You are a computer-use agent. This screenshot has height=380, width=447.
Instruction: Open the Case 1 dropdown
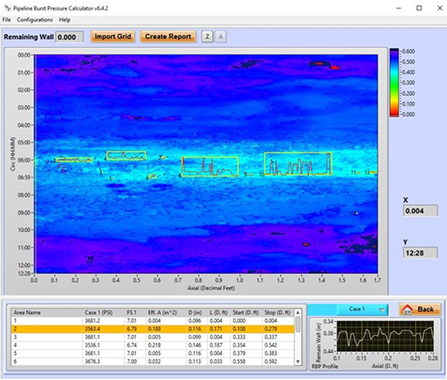click(363, 309)
